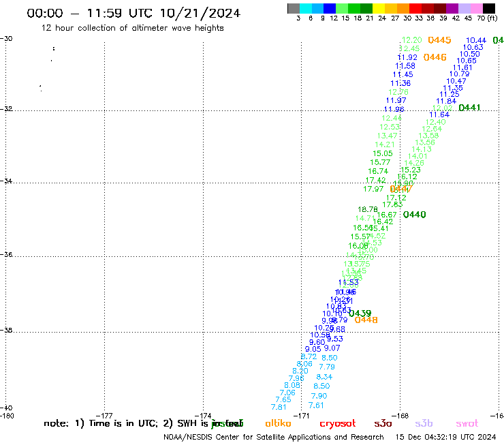Click the yellow 24 ft legend swatch
The height and width of the screenshot is (443, 504).
[x=379, y=8]
